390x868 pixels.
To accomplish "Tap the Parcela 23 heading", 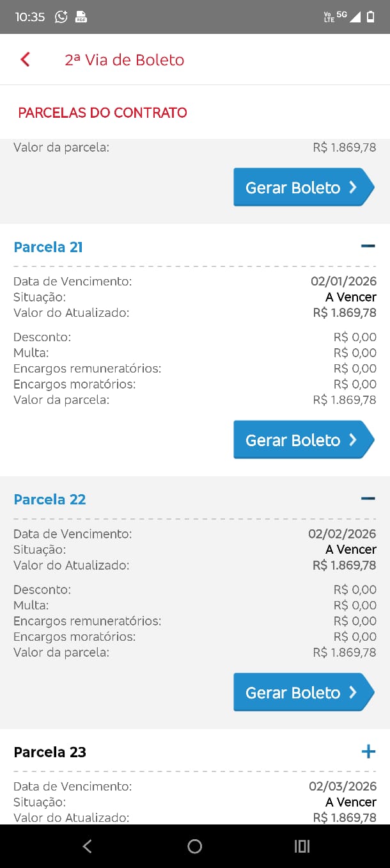I will coord(50,752).
